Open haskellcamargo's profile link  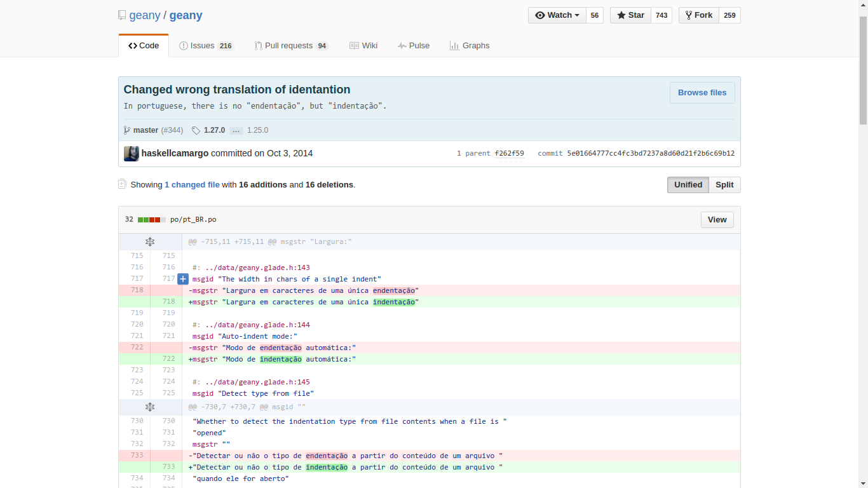(175, 153)
